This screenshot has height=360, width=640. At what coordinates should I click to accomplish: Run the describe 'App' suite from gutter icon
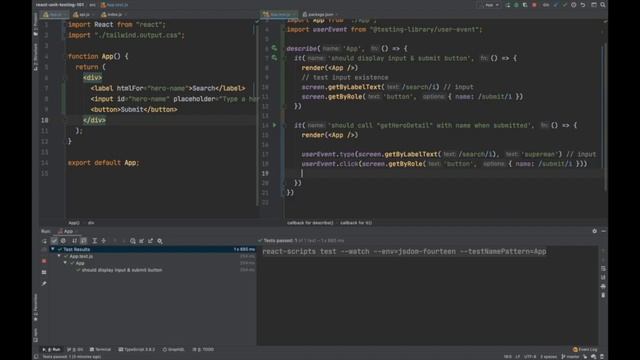coord(274,48)
